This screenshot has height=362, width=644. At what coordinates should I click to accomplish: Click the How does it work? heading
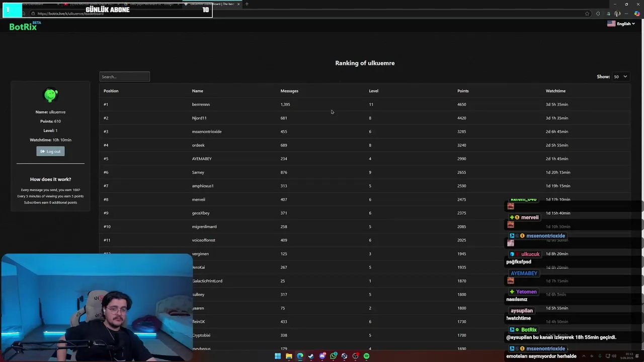point(50,179)
